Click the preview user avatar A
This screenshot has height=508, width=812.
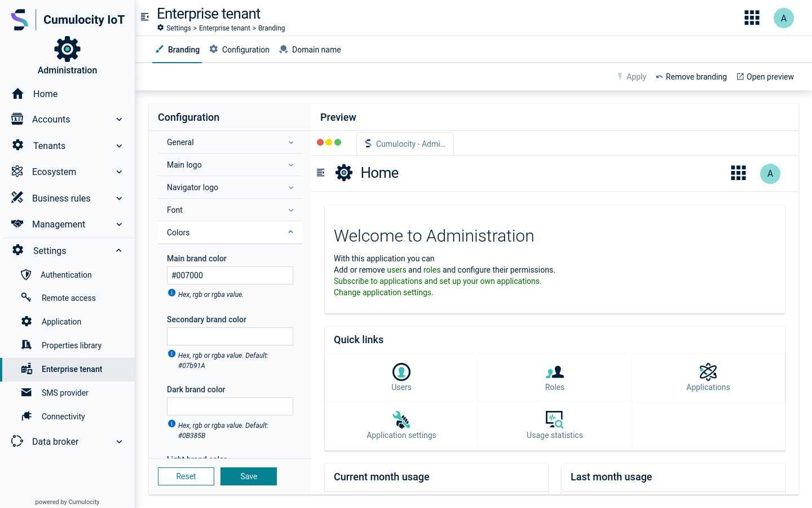click(770, 174)
